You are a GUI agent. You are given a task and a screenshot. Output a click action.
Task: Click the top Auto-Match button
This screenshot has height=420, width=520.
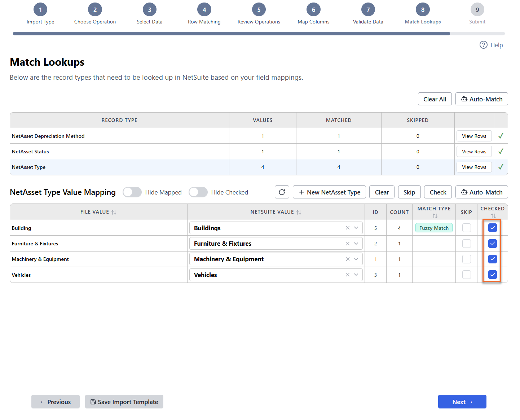[x=482, y=99]
